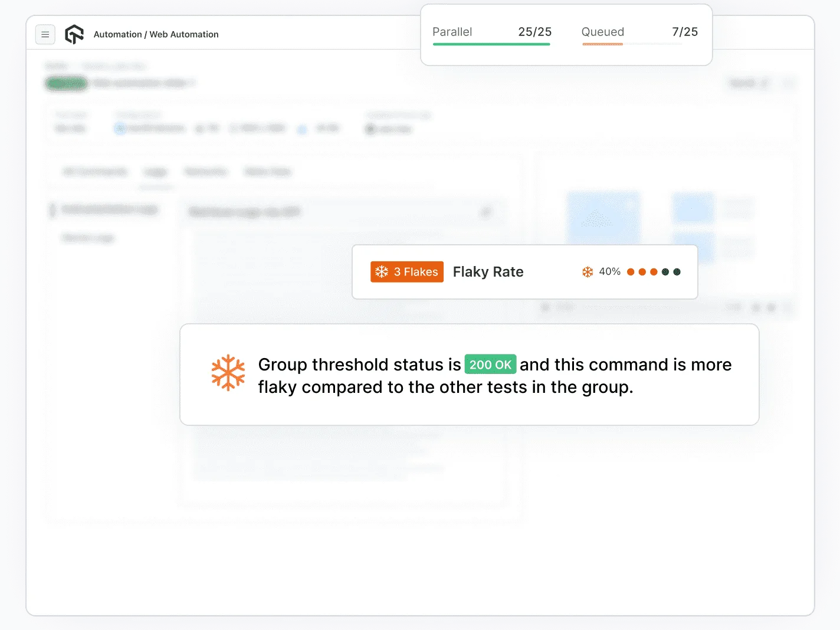Toggle the fourth dotted green indicator circle

[x=665, y=272]
